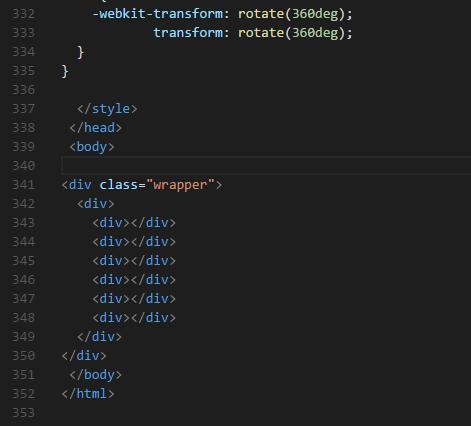The height and width of the screenshot is (426, 471).
Task: Click line number 340 in the gutter
Action: [x=23, y=166]
